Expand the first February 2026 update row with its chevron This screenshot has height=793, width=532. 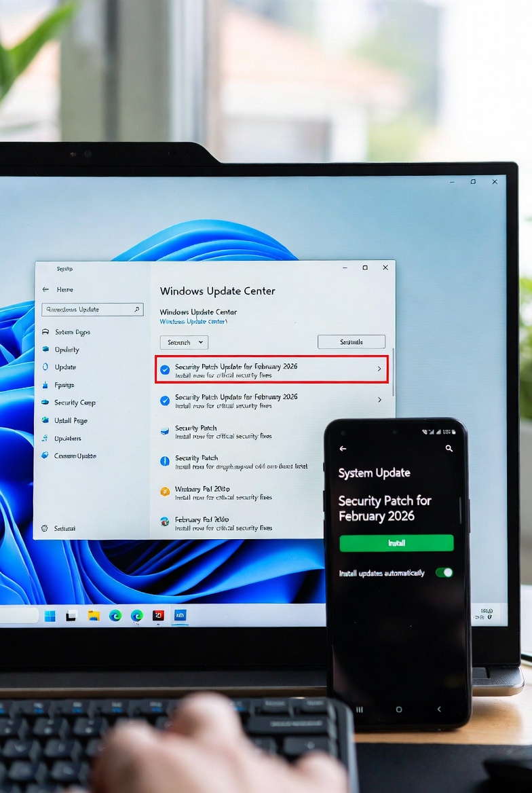pos(379,369)
